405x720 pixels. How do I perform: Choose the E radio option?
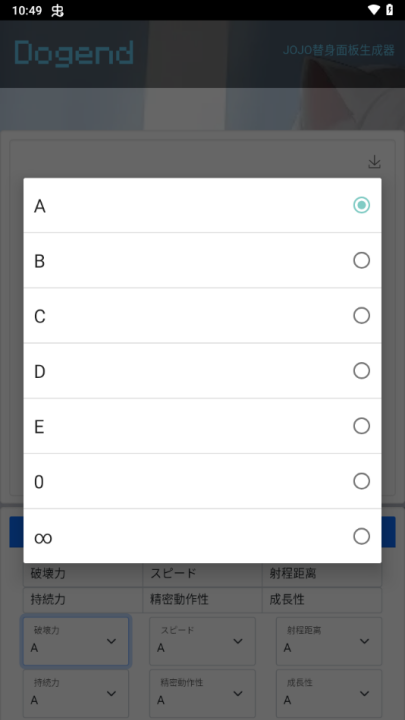pyautogui.click(x=202, y=426)
